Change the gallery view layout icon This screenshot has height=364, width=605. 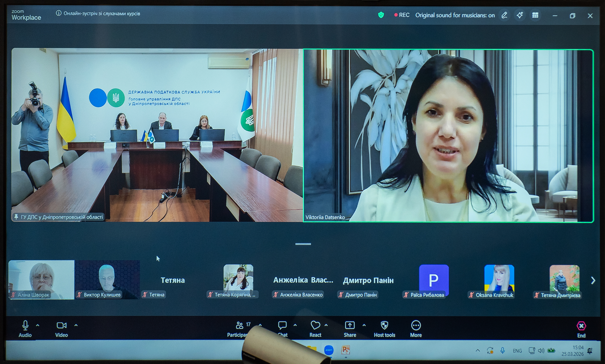pos(535,15)
